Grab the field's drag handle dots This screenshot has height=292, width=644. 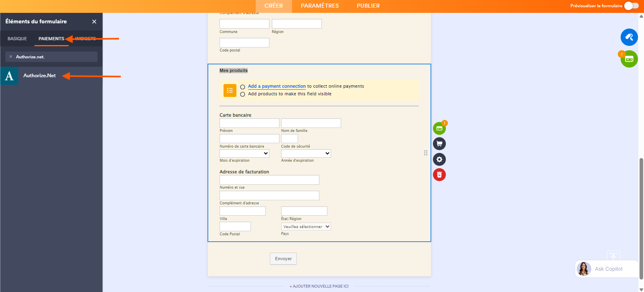click(426, 153)
